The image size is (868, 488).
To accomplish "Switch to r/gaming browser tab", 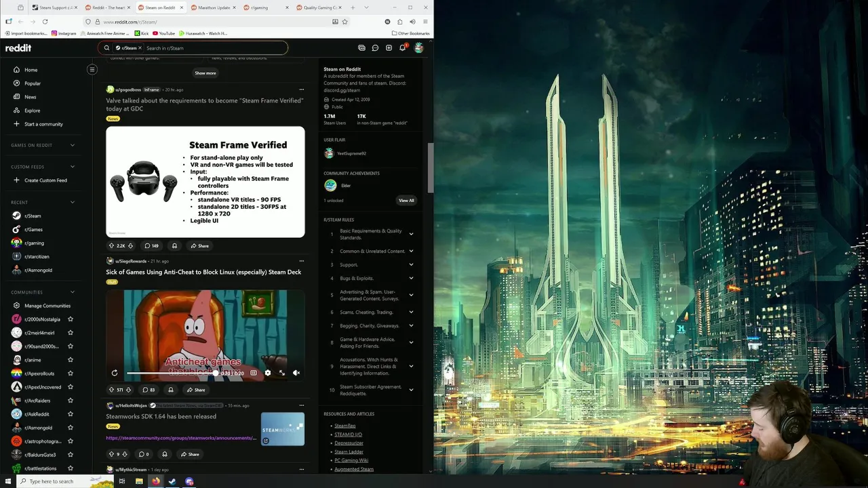I will [266, 7].
